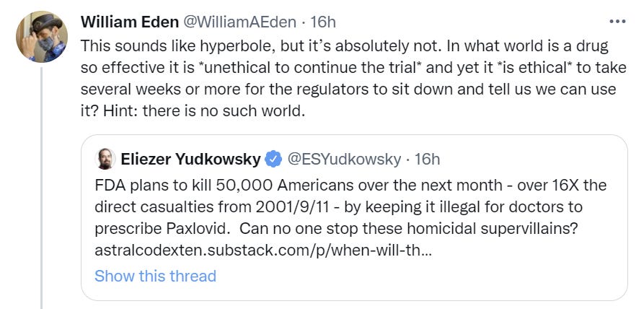Click Eliezer Yudkowsky's small profile picture
644x309 pixels.
pos(105,159)
